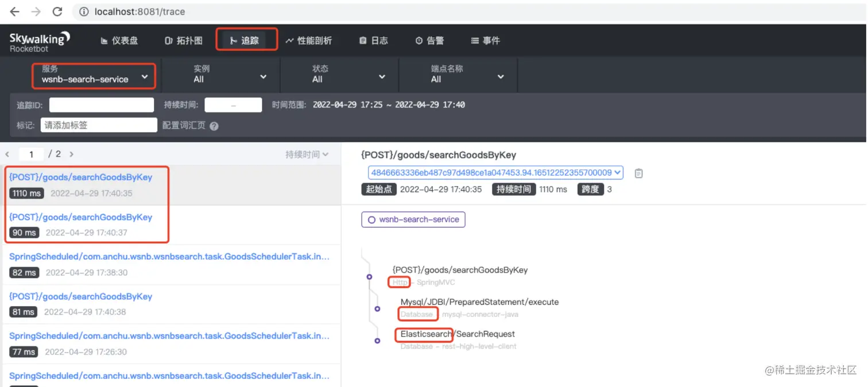Screen dimensions: 868x387
Task: Click the Mysql span circle marker
Action: tap(377, 309)
